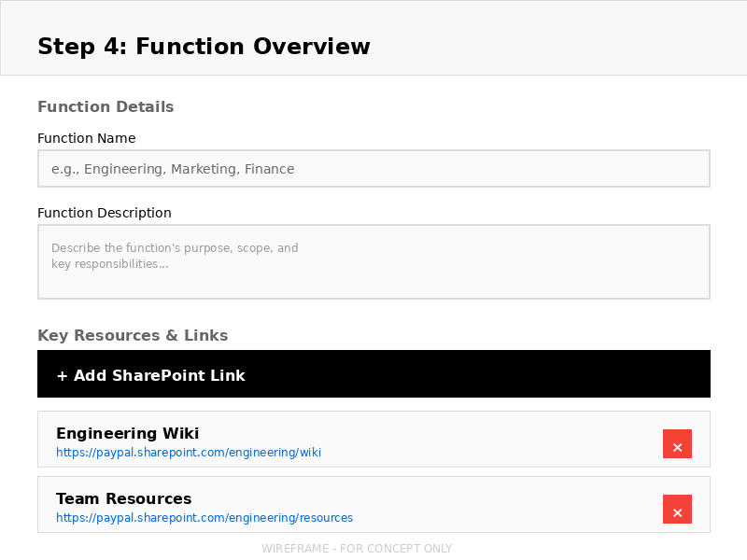Open the engineering/resources SharePoint URL

click(204, 518)
